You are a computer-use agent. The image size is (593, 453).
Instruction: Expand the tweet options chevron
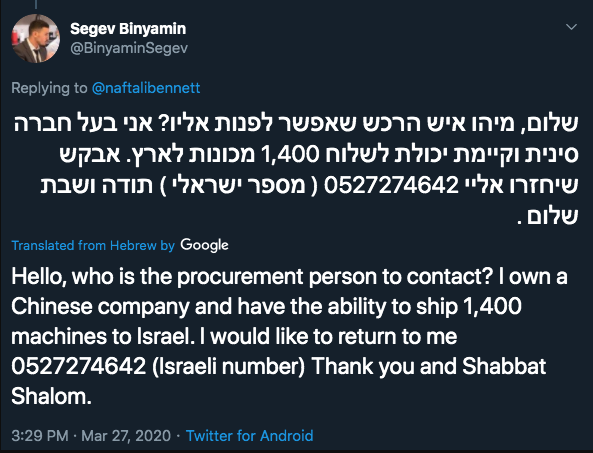pyautogui.click(x=571, y=27)
